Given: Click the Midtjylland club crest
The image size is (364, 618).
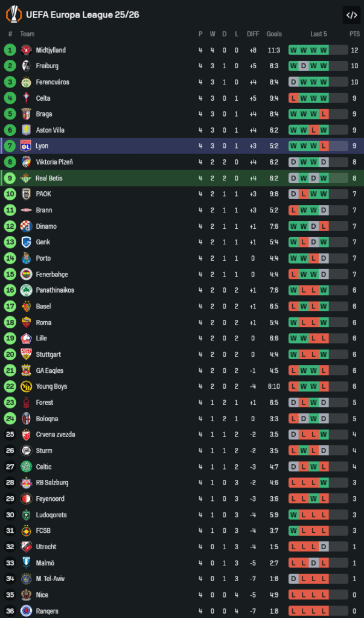Looking at the screenshot, I should tap(26, 50).
